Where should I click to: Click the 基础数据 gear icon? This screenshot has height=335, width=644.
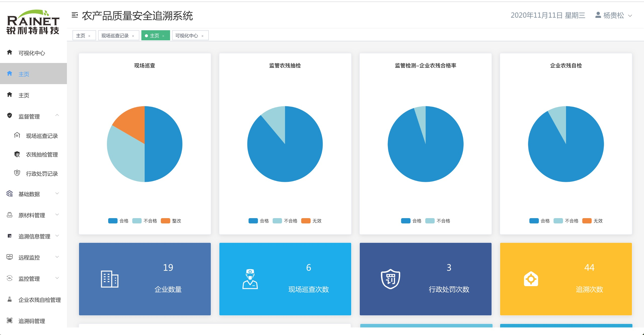click(x=10, y=193)
